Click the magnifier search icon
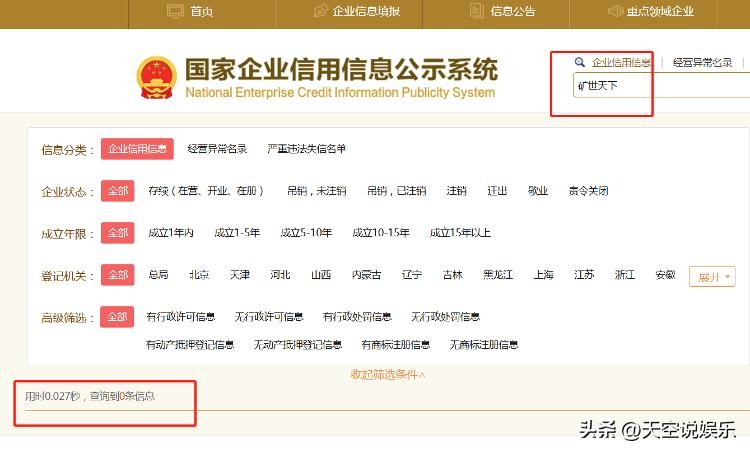This screenshot has height=453, width=750. [579, 62]
